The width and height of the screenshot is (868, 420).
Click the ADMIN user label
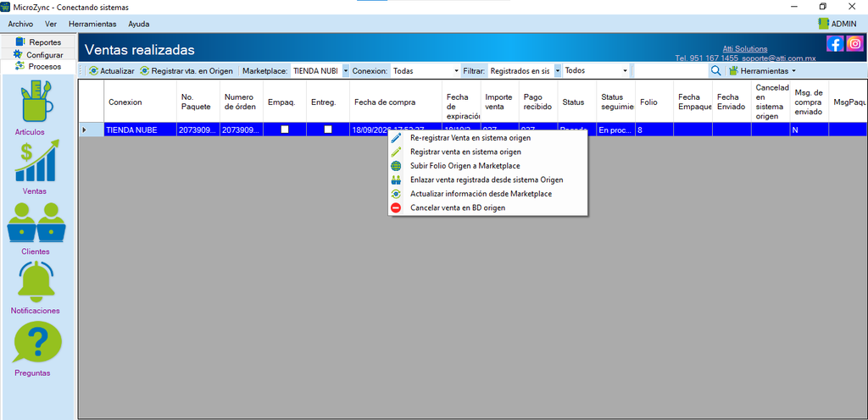(843, 24)
